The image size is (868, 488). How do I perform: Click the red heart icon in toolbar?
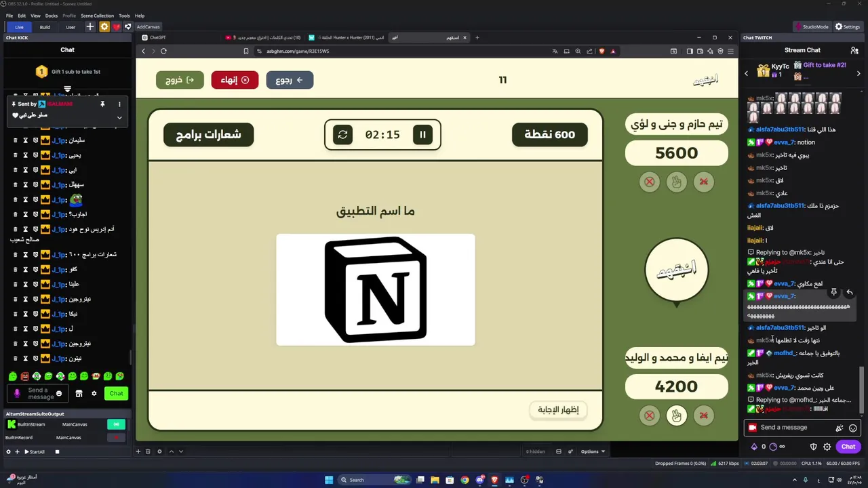tap(116, 27)
